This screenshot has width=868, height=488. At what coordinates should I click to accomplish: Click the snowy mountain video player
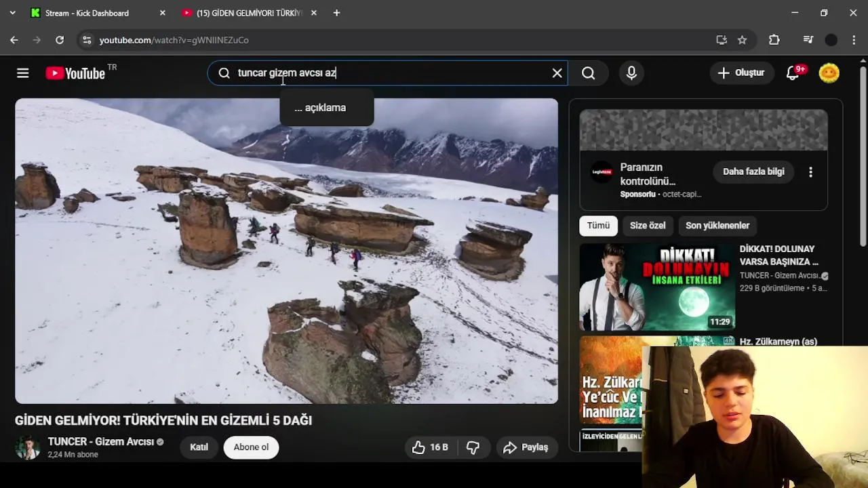(286, 251)
